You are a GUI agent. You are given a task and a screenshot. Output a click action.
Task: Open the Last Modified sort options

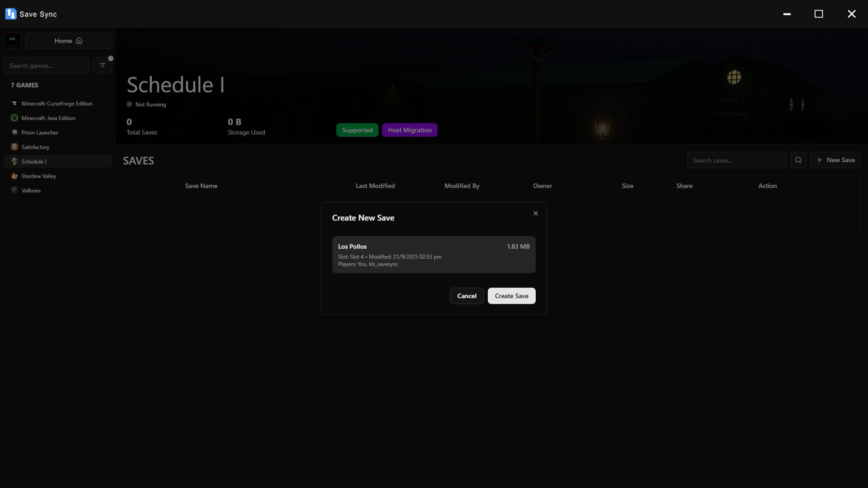point(375,186)
